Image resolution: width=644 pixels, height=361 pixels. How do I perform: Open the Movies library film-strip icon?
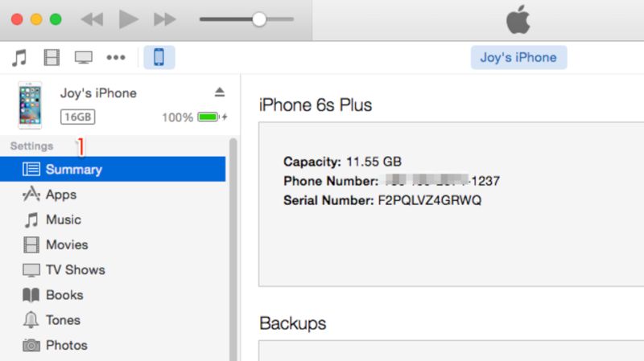52,57
